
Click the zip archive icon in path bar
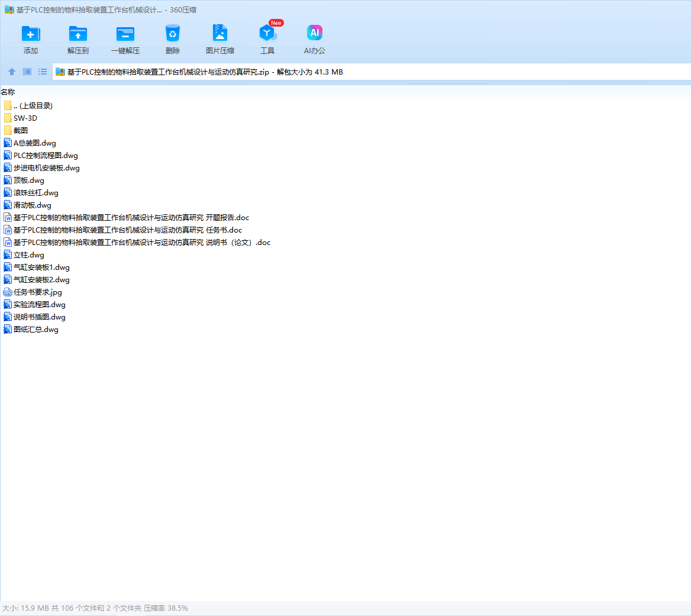point(60,72)
